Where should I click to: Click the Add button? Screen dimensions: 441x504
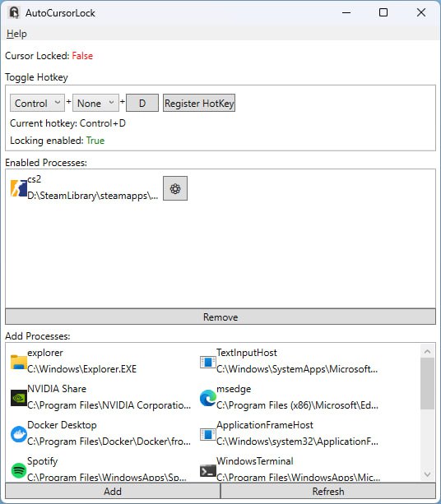tap(113, 491)
